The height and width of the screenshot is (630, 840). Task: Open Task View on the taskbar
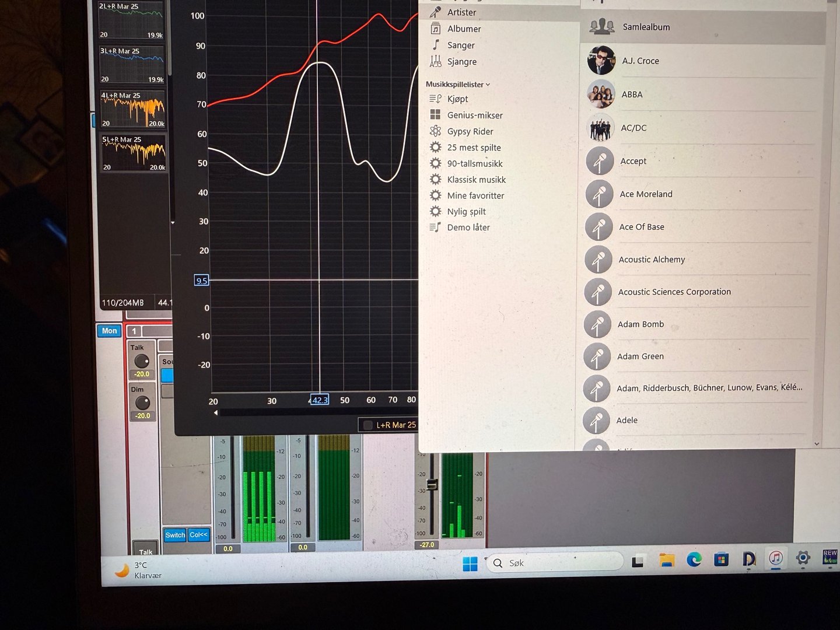click(x=638, y=562)
